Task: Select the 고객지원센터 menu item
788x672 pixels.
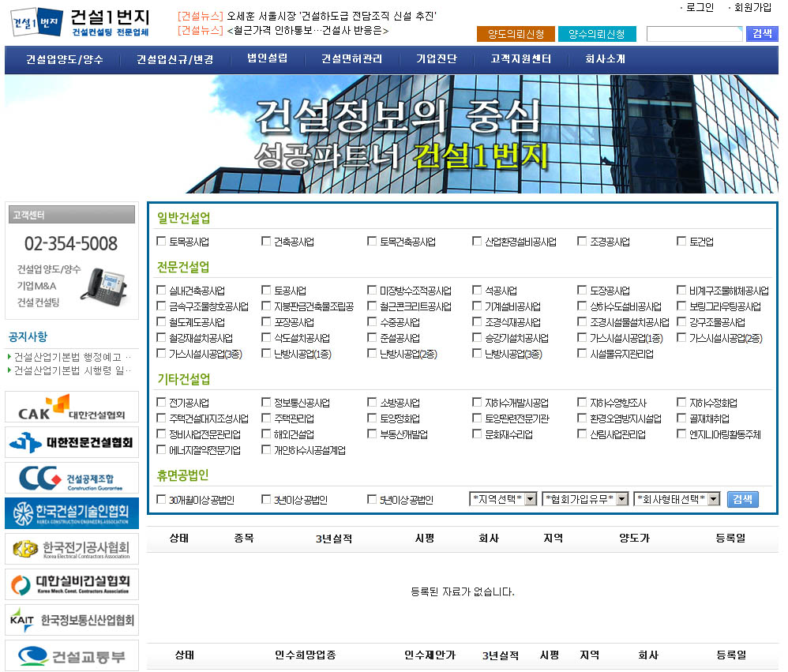Action: pos(520,59)
